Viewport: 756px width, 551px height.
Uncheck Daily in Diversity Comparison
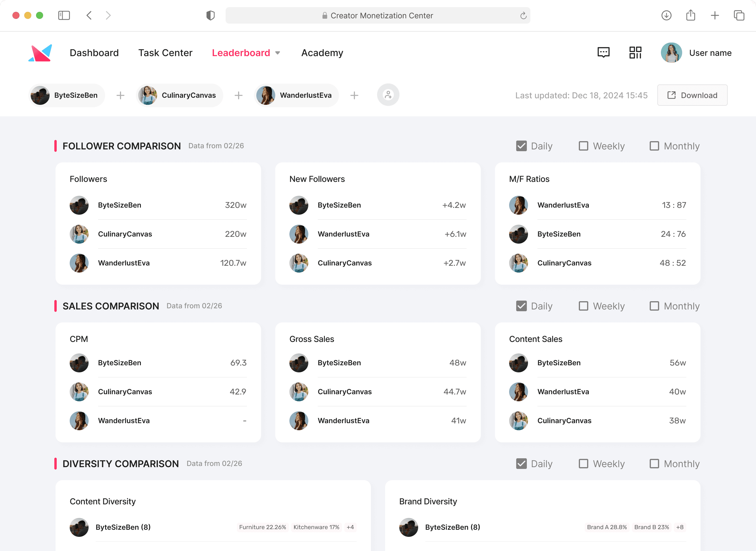pos(521,464)
